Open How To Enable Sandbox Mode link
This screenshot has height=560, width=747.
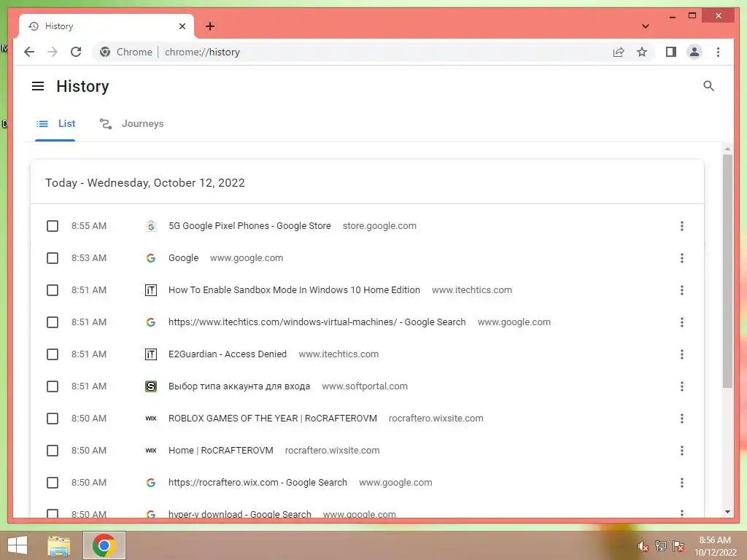(294, 290)
